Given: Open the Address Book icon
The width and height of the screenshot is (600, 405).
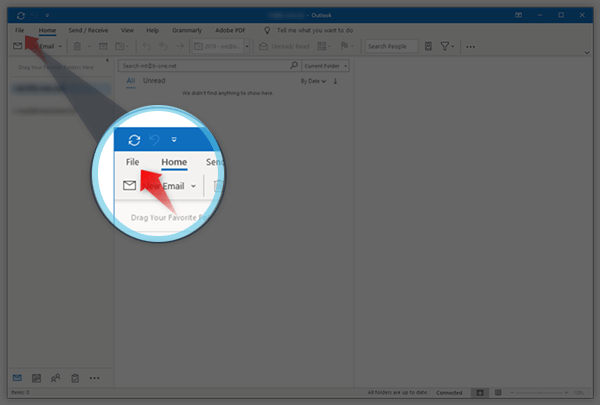Looking at the screenshot, I should pos(428,46).
